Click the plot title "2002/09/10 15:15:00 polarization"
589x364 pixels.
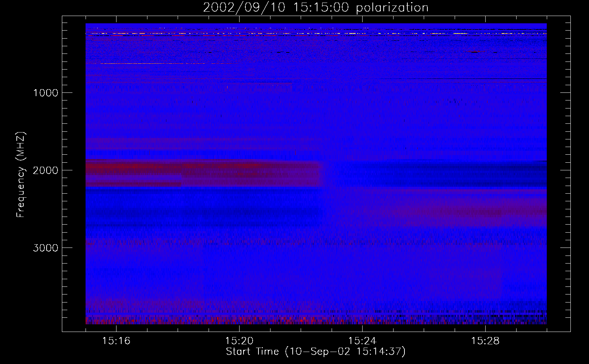click(x=316, y=8)
